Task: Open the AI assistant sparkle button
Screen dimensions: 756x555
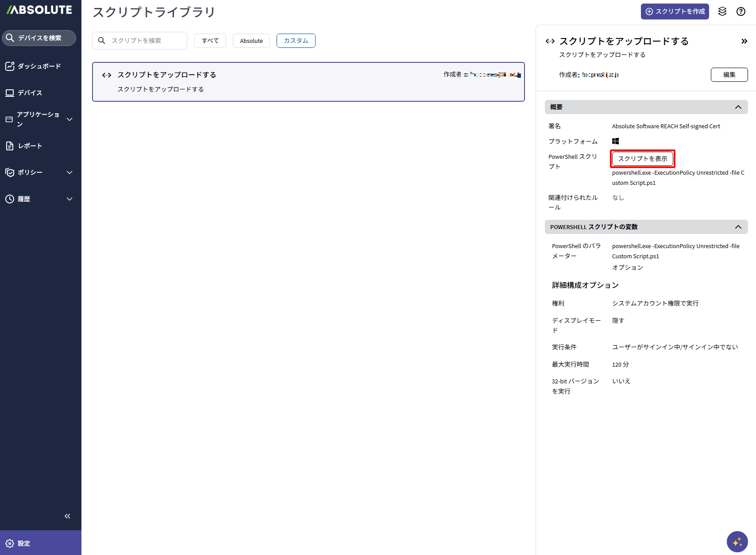Action: (737, 542)
